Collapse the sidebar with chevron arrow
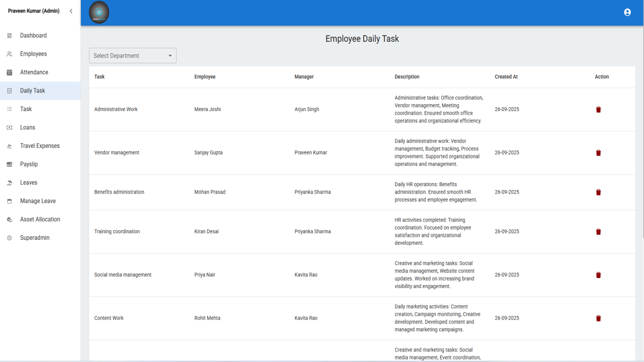 (x=71, y=11)
